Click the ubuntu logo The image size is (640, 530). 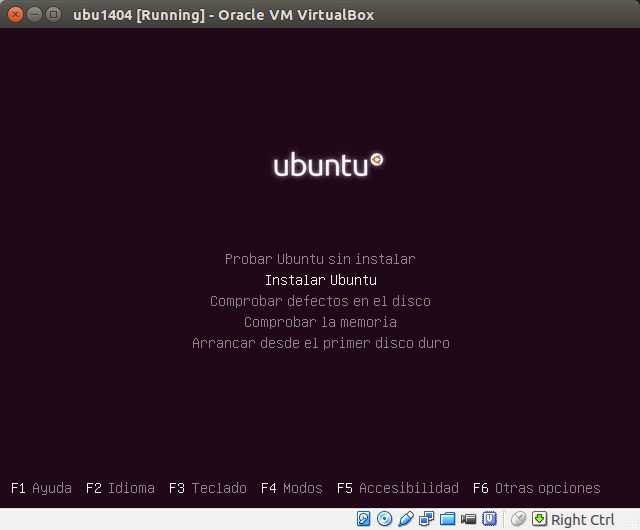(x=328, y=165)
